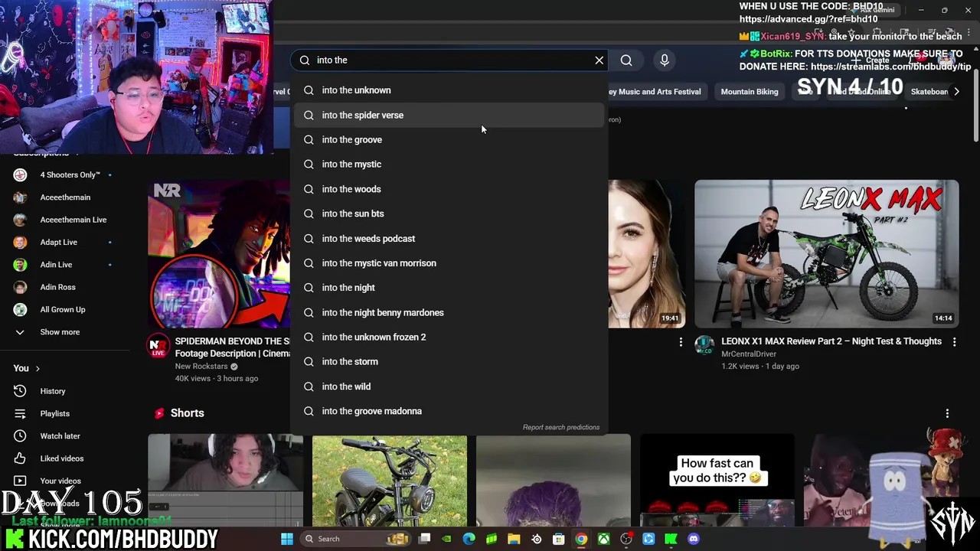The image size is (980, 551).
Task: Open LEONX X1 MAX Review video title
Action: click(831, 341)
